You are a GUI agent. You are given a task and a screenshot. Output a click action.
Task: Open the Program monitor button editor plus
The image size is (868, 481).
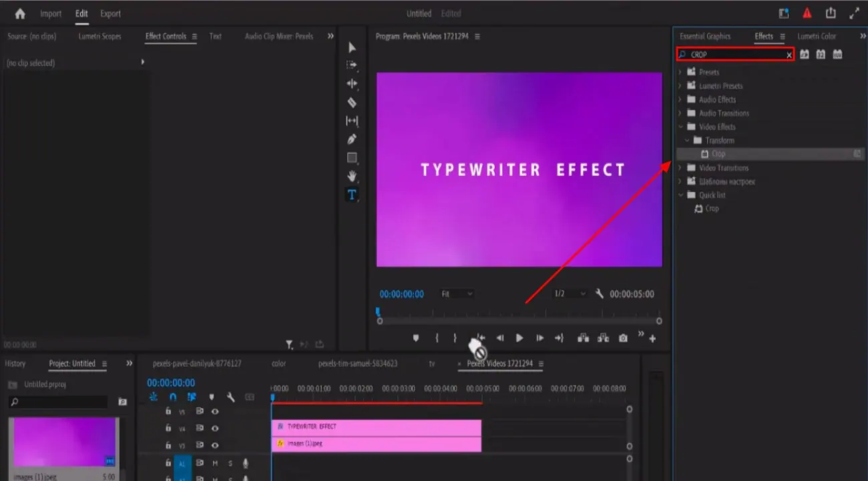point(652,339)
